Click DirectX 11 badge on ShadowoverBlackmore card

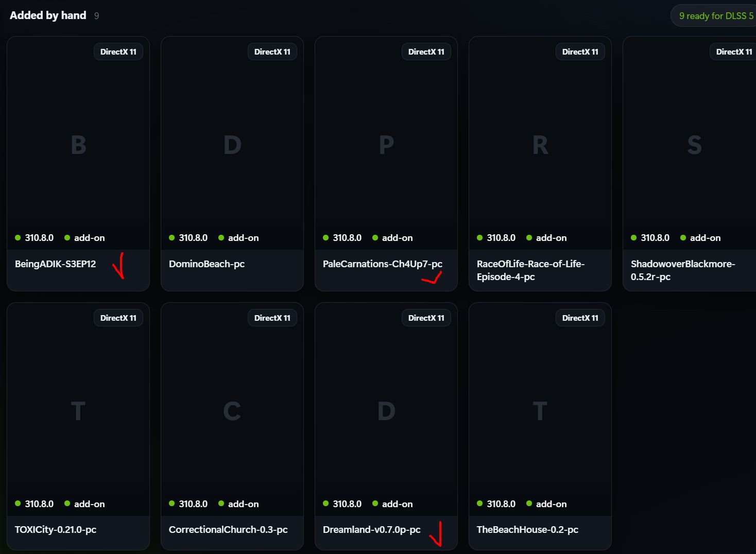pos(734,51)
